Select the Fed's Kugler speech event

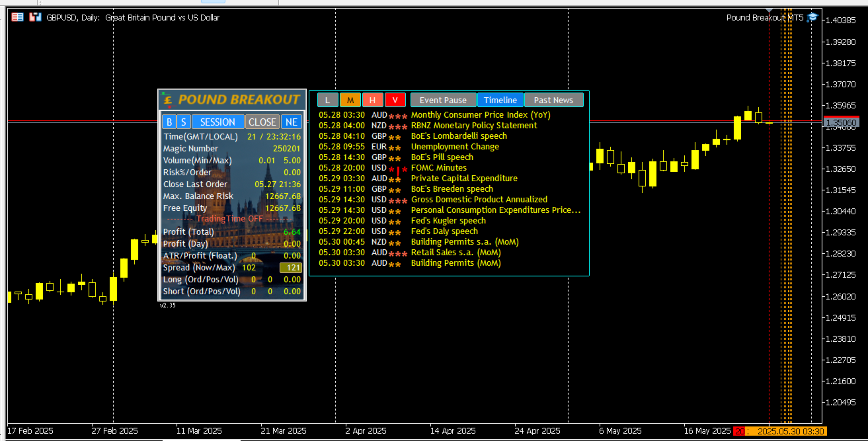(448, 221)
